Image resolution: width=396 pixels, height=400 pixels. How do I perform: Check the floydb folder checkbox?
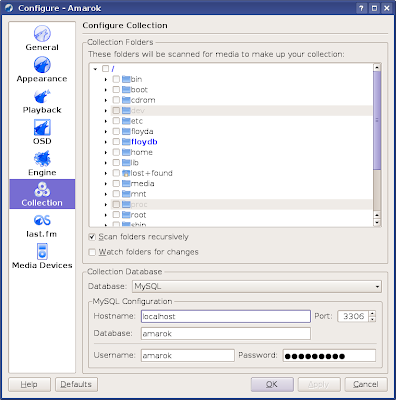(116, 142)
